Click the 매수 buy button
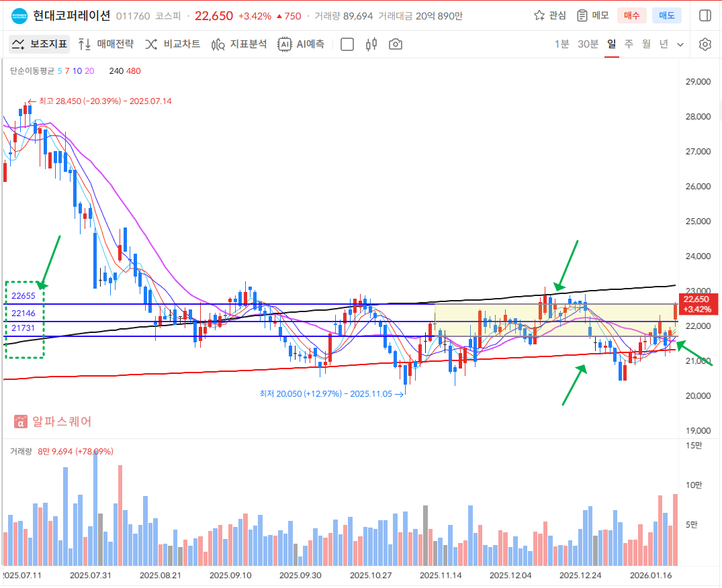722x588 pixels. pyautogui.click(x=632, y=15)
